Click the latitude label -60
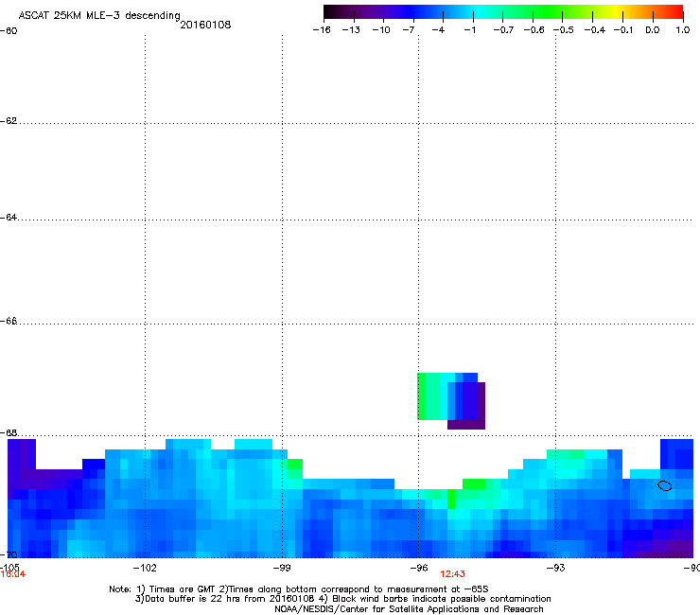This screenshot has width=700, height=615. [9, 31]
